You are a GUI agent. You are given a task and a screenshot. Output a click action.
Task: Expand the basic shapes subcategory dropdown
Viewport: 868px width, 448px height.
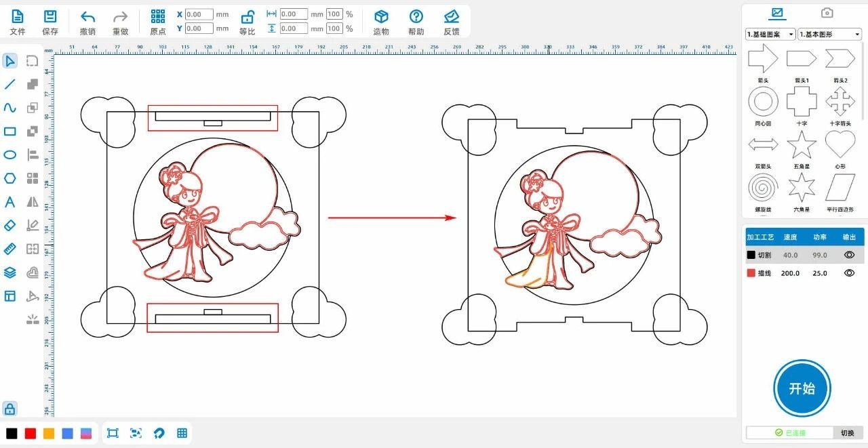[829, 34]
